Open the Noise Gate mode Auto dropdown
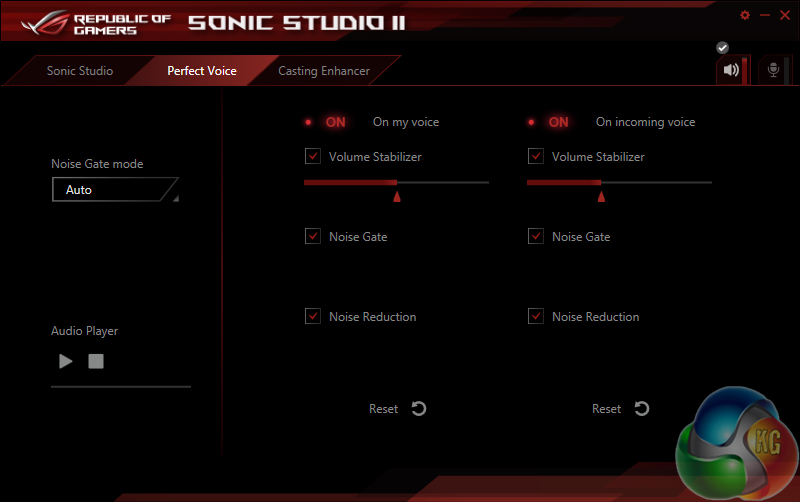 click(x=115, y=190)
